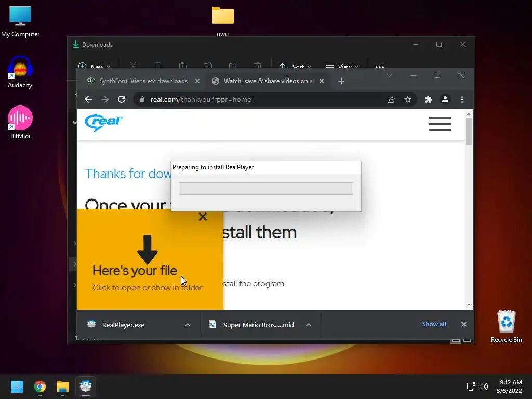Viewport: 532px width, 399px height.
Task: Open a new Chrome tab
Action: coord(341,81)
